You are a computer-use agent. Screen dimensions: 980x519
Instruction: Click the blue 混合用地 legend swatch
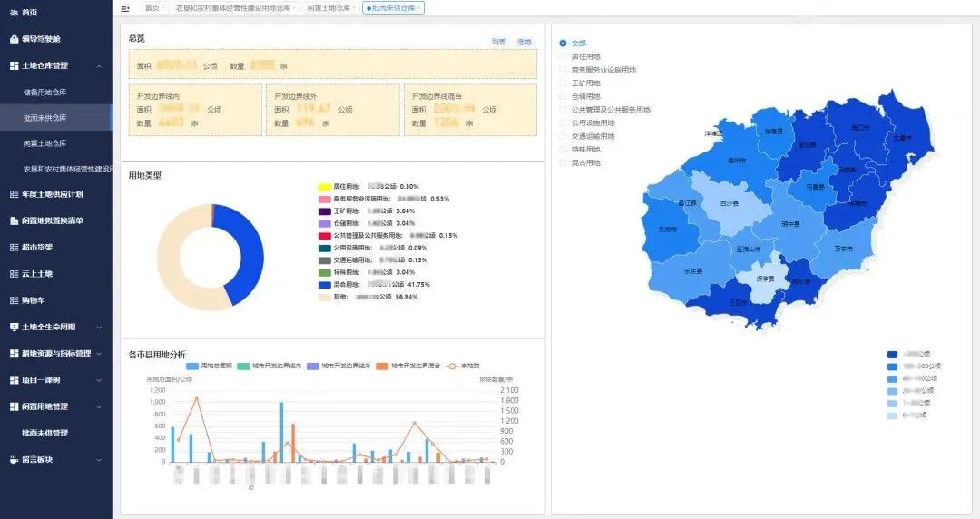[324, 285]
